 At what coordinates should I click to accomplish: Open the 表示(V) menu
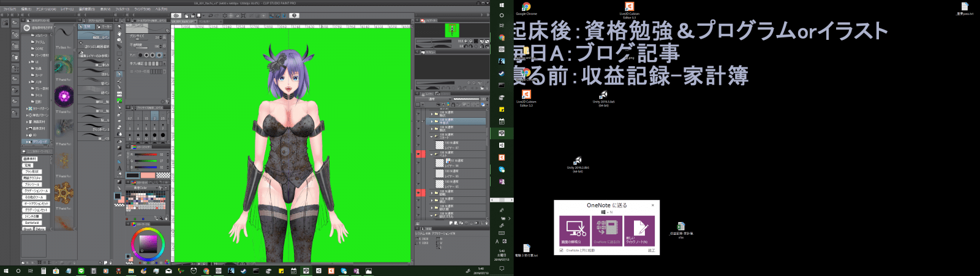(105, 9)
